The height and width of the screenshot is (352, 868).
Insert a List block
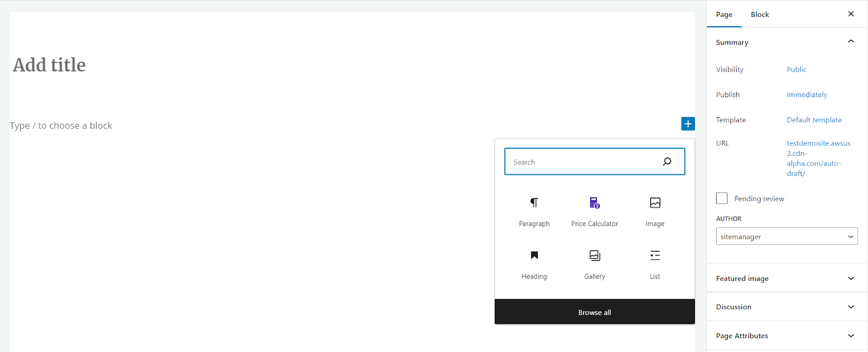(655, 265)
